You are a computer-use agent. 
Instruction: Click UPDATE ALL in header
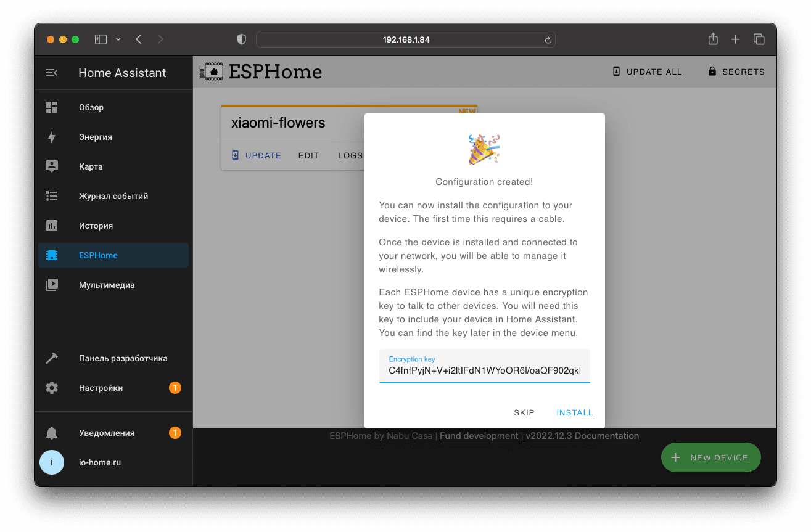647,72
